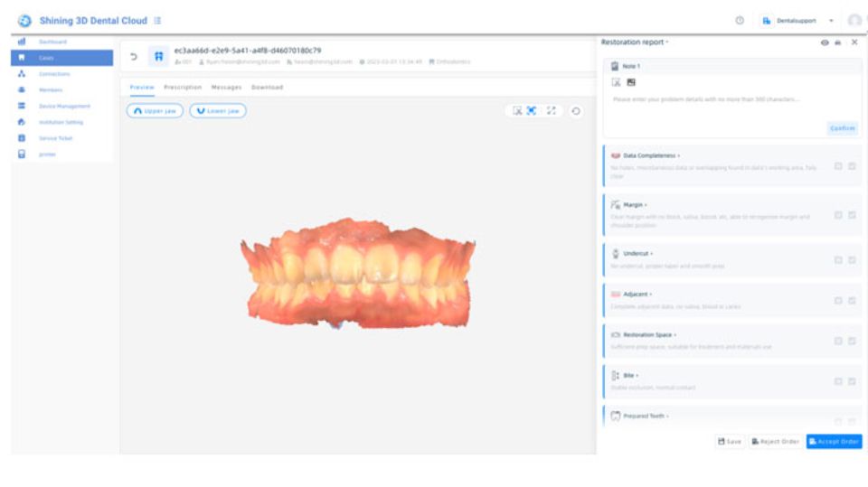The image size is (868, 487).
Task: Toggle the sidebar menu icon next to the app title
Action: pyautogui.click(x=157, y=20)
